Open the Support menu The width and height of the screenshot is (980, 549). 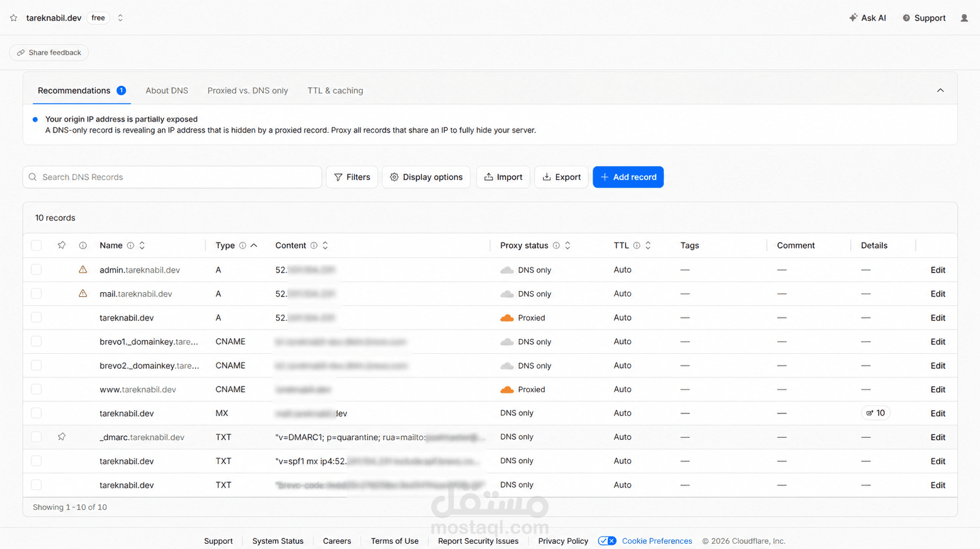pos(924,18)
